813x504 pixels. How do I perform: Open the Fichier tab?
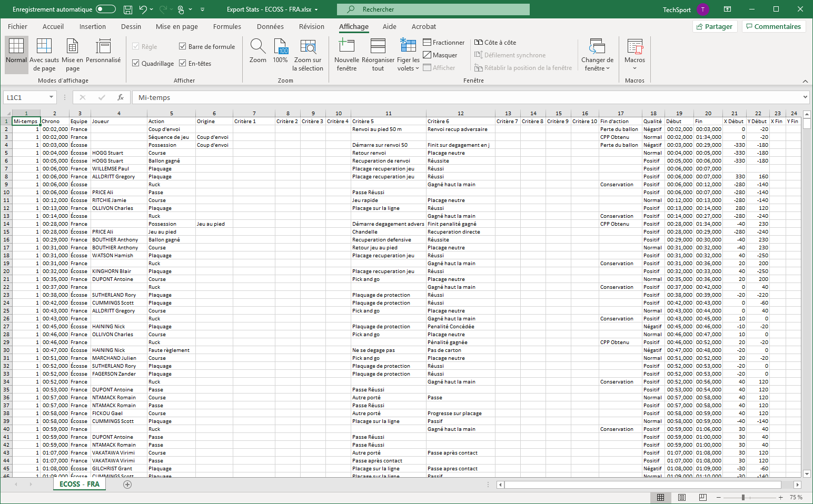(x=17, y=26)
